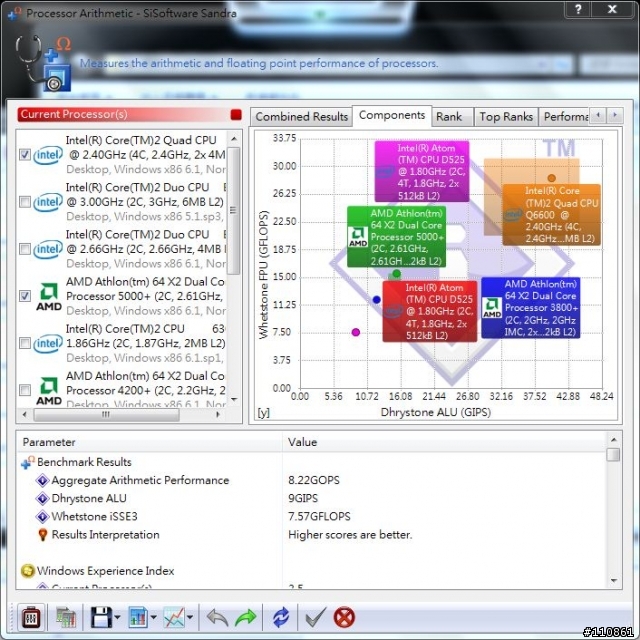
Task: Uncheck the Athlon 64 X2 5000+ checkbox
Action: point(25,296)
